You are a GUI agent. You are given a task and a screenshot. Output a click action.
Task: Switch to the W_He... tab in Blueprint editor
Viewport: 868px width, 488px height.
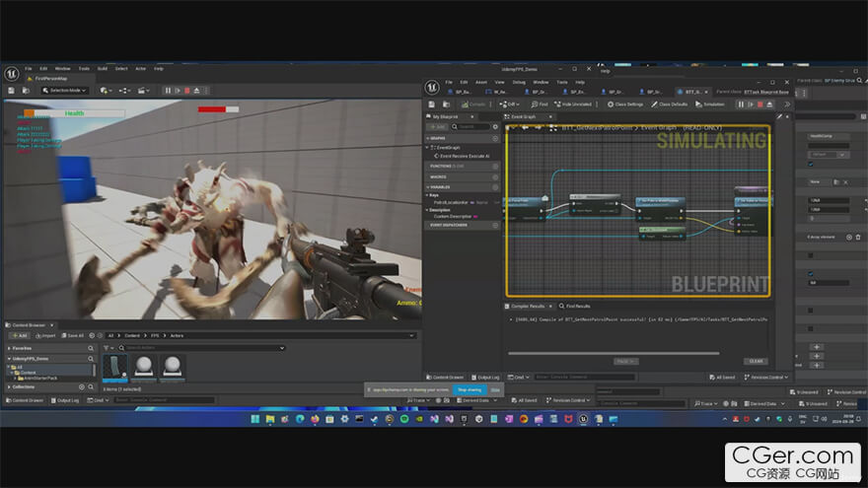(x=497, y=92)
